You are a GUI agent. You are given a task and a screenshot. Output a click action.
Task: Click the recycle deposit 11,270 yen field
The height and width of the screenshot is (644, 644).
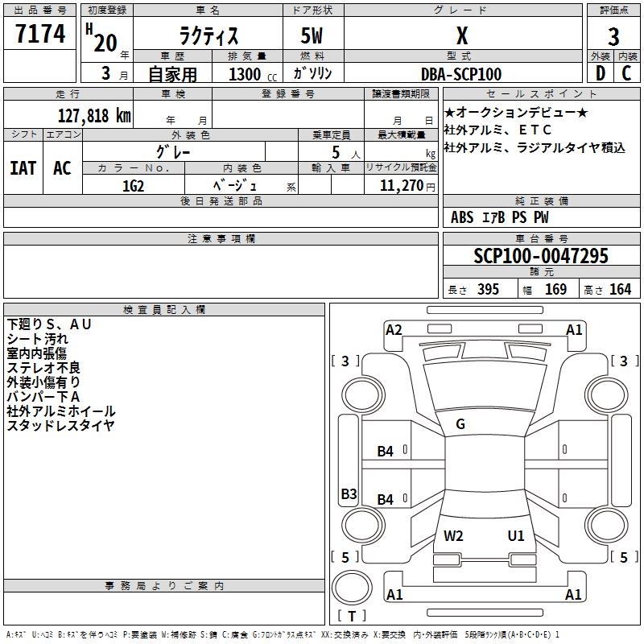[x=401, y=186]
